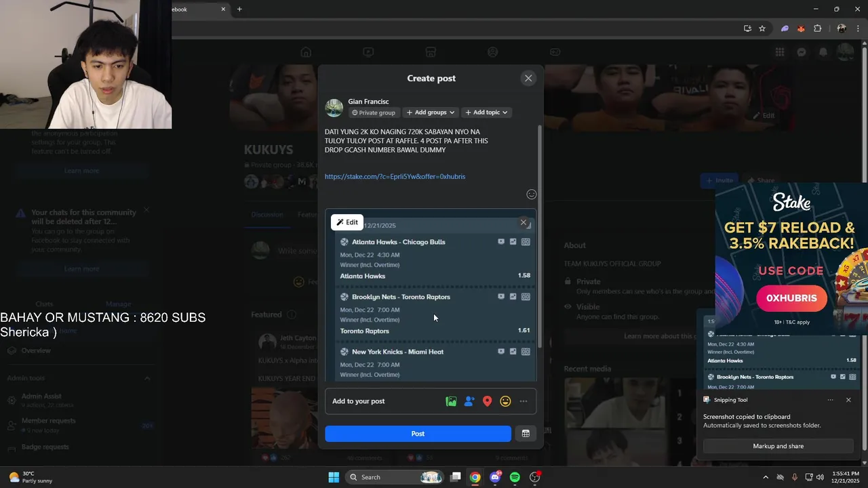Remove the attached image from post
868x488 pixels.
coord(524,222)
